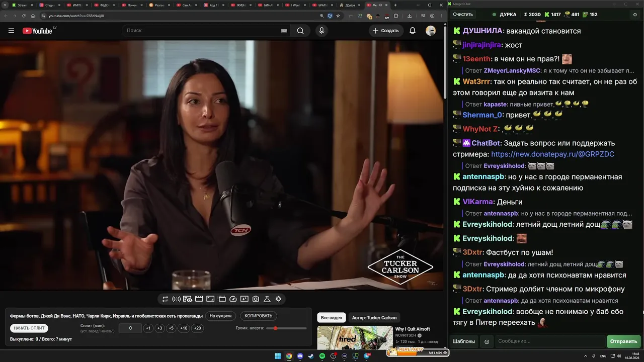The image size is (644, 362).
Task: Open Spotify from the taskbar
Action: tap(322, 356)
